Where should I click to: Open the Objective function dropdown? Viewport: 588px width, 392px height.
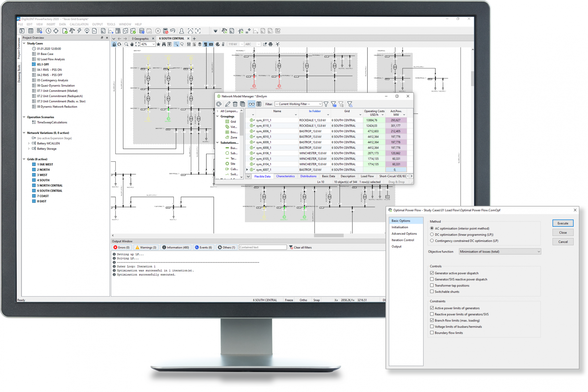pyautogui.click(x=500, y=252)
